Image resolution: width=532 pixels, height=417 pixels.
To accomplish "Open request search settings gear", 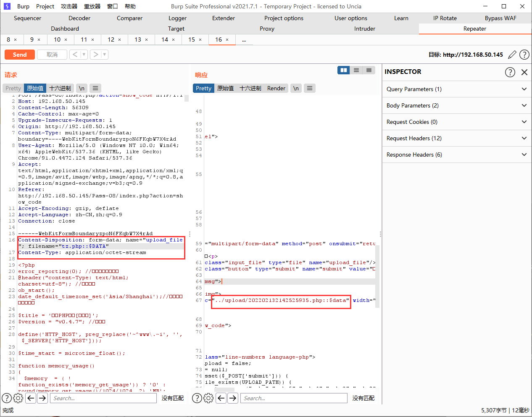I will pos(18,398).
